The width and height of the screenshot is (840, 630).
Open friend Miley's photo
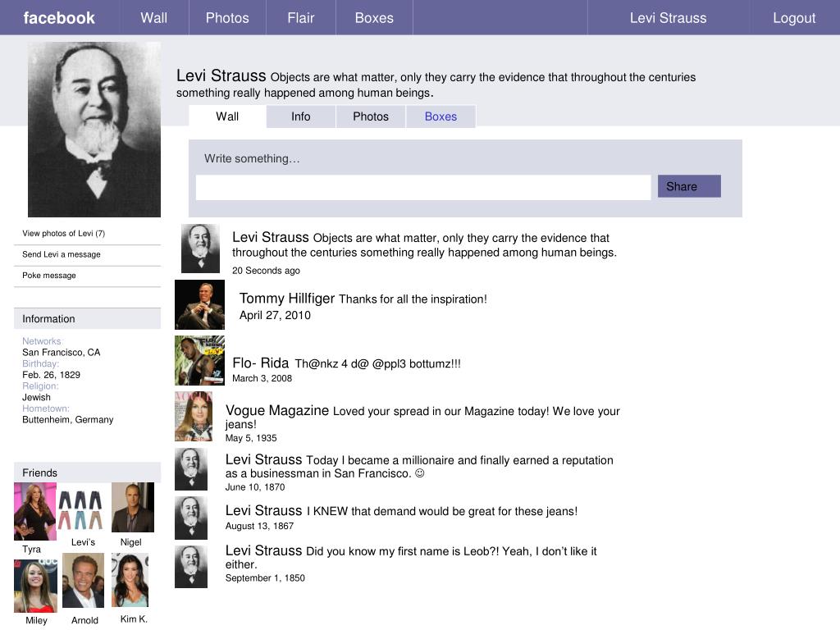[x=35, y=586]
